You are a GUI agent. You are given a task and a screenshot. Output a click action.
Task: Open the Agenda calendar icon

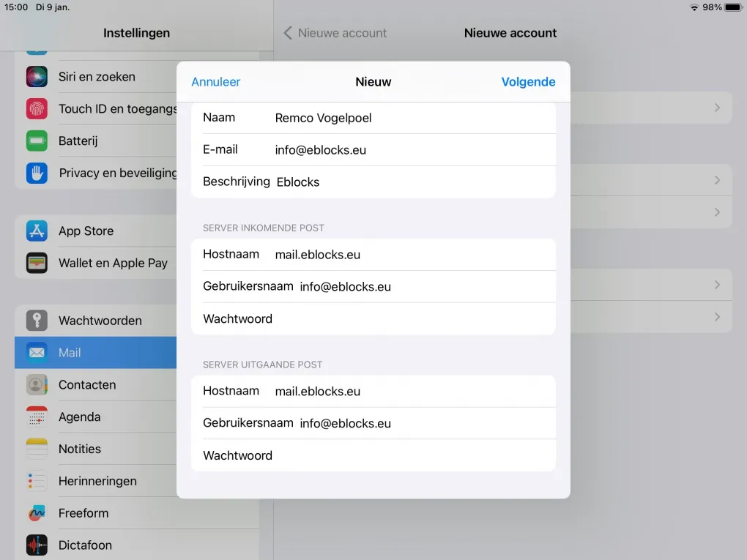(37, 417)
